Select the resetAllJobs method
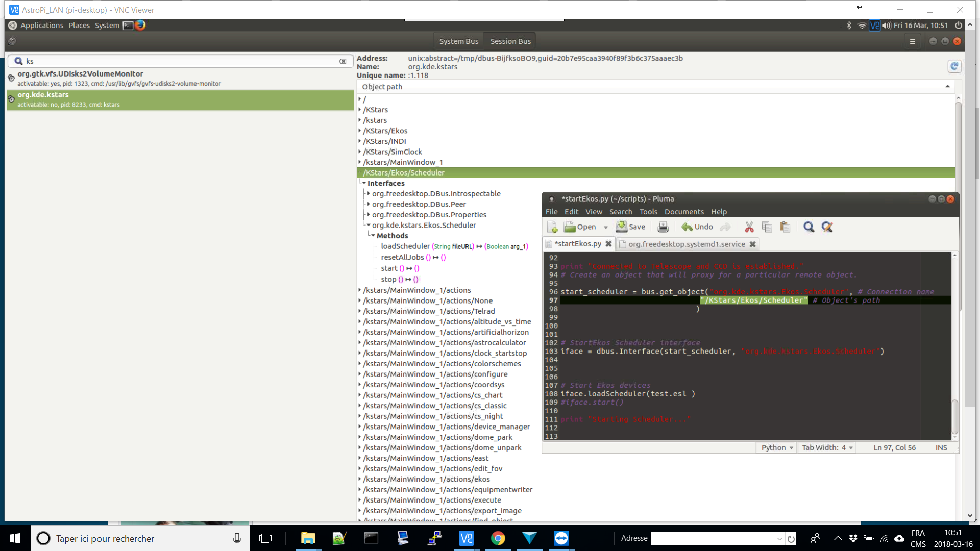 tap(413, 257)
